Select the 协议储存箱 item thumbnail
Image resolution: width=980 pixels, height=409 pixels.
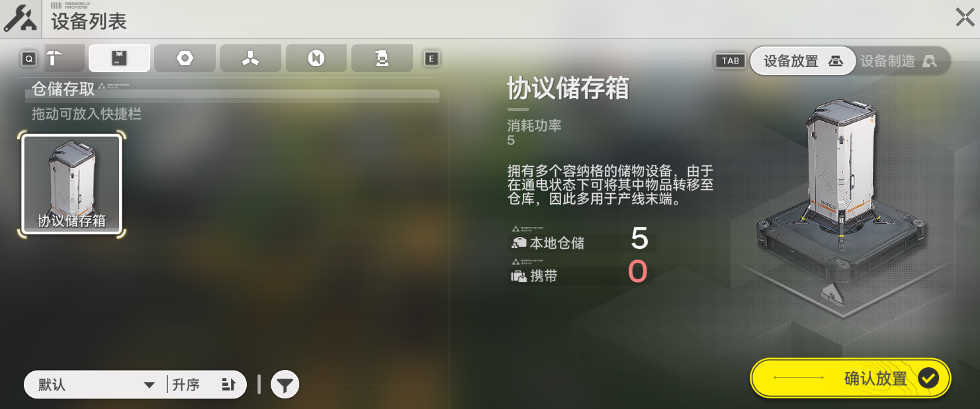pyautogui.click(x=71, y=184)
